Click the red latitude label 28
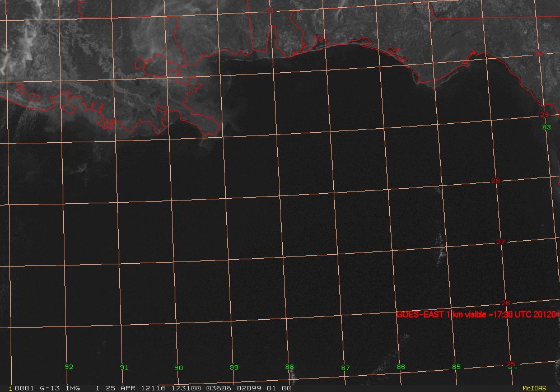Viewport: 560px width, 392px height. tap(496, 181)
